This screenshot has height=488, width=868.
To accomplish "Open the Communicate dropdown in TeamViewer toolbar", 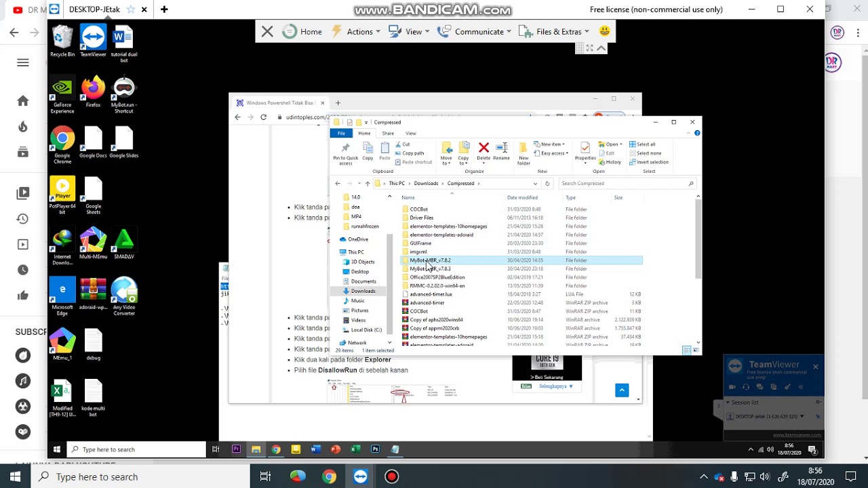I will coord(474,32).
